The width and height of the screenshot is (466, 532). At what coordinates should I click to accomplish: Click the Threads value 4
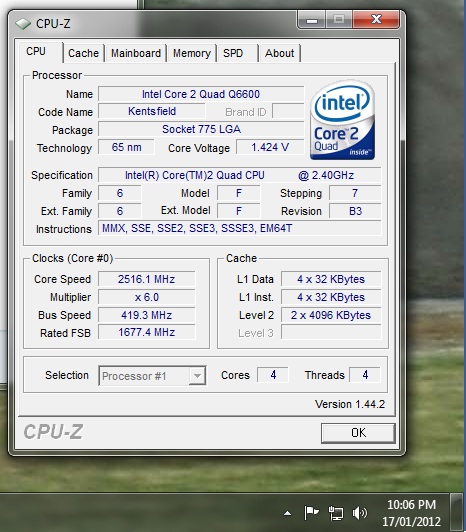[365, 375]
